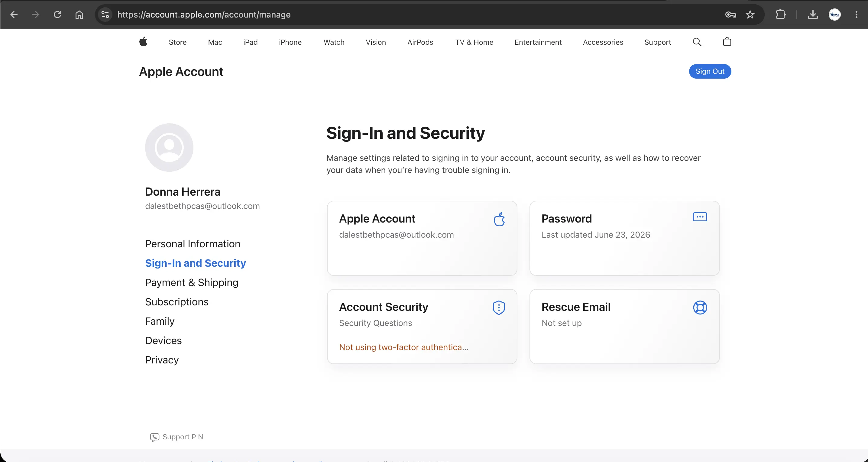Screen dimensions: 868x462
Task: Open the shopping bag icon
Action: tap(727, 42)
